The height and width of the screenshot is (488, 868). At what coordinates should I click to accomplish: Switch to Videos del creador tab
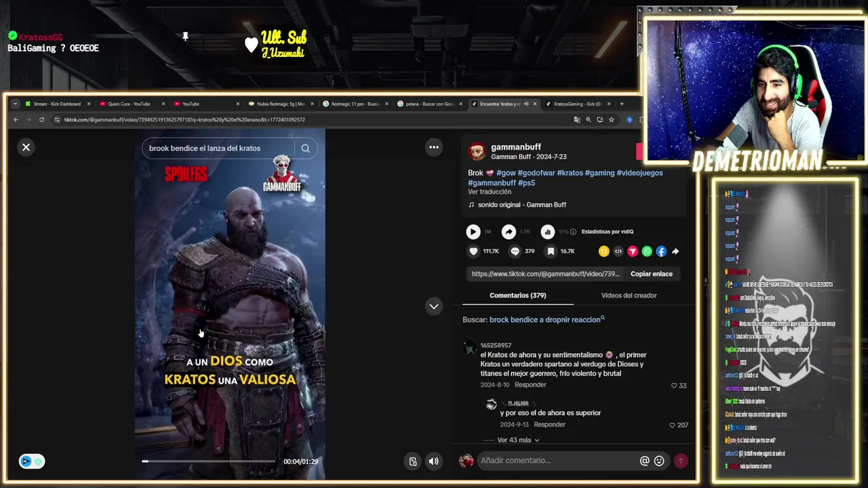point(629,296)
